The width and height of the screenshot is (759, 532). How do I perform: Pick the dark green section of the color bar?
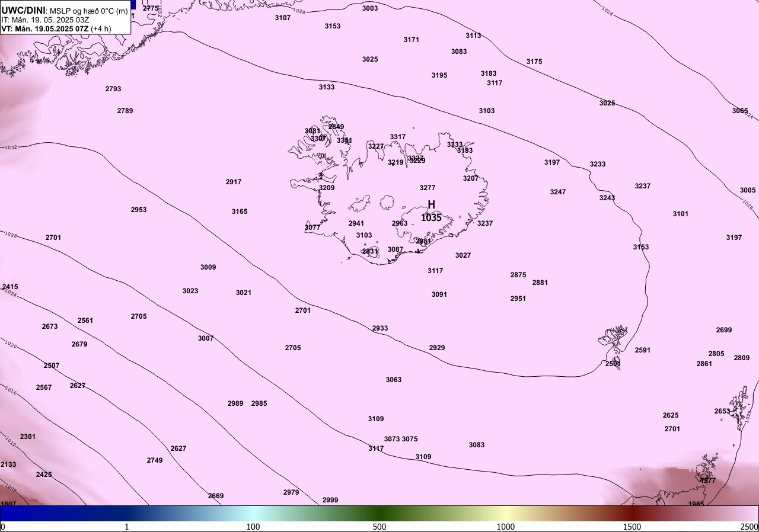[379, 513]
